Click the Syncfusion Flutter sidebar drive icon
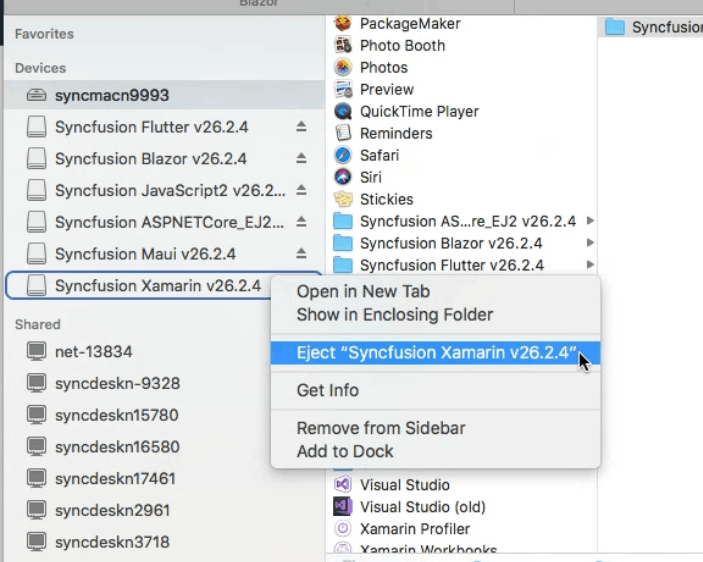This screenshot has height=562, width=703. tap(36, 127)
